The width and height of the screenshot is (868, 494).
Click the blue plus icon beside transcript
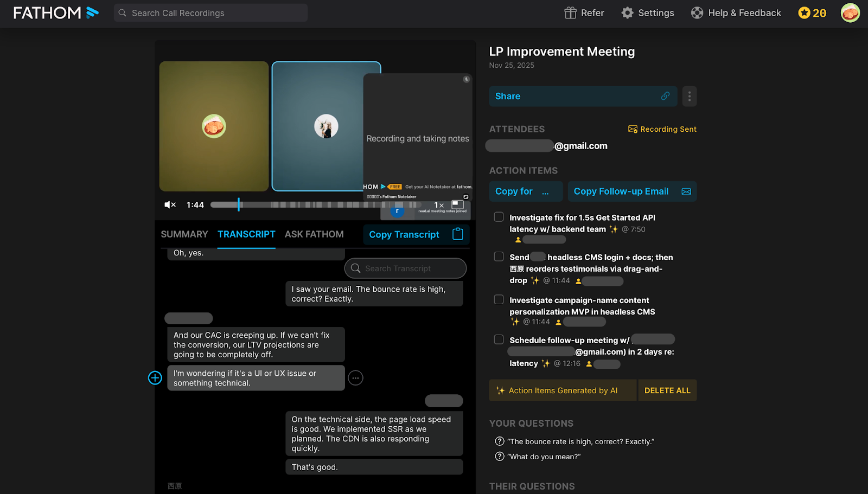pos(155,378)
